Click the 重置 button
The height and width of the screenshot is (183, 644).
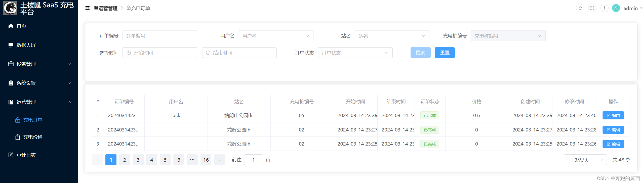[x=445, y=53]
